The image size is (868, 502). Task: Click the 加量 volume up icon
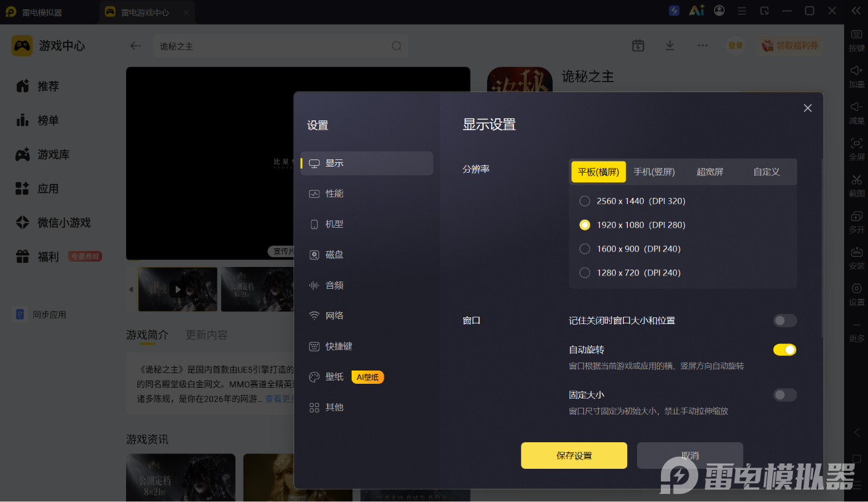857,70
